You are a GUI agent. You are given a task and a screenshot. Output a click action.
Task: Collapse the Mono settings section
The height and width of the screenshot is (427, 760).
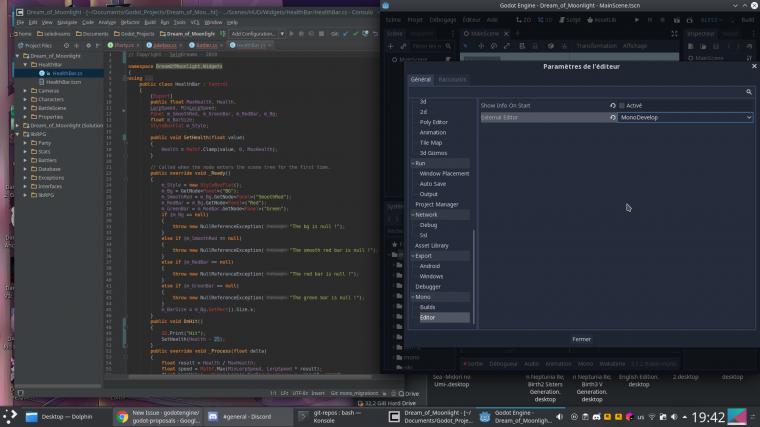[x=413, y=297]
